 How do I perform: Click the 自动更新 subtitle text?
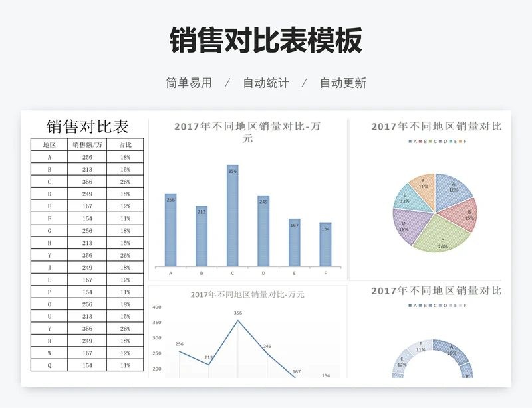343,83
